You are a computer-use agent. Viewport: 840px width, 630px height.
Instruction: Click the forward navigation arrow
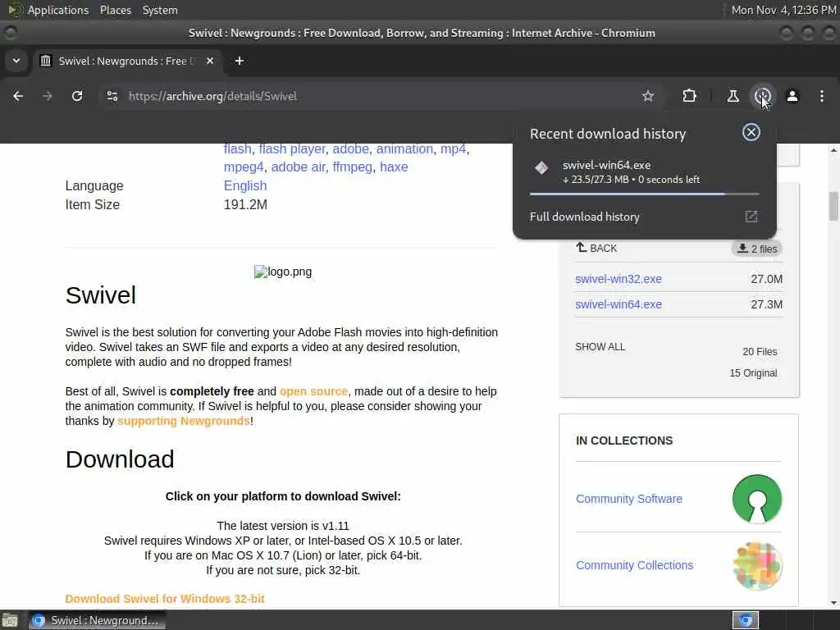click(x=48, y=96)
